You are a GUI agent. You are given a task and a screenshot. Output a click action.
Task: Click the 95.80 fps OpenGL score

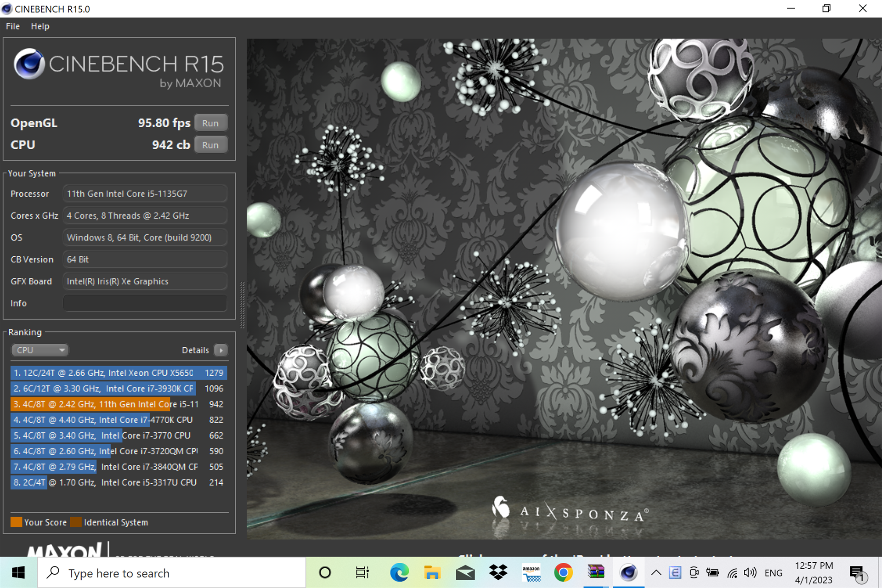(164, 123)
